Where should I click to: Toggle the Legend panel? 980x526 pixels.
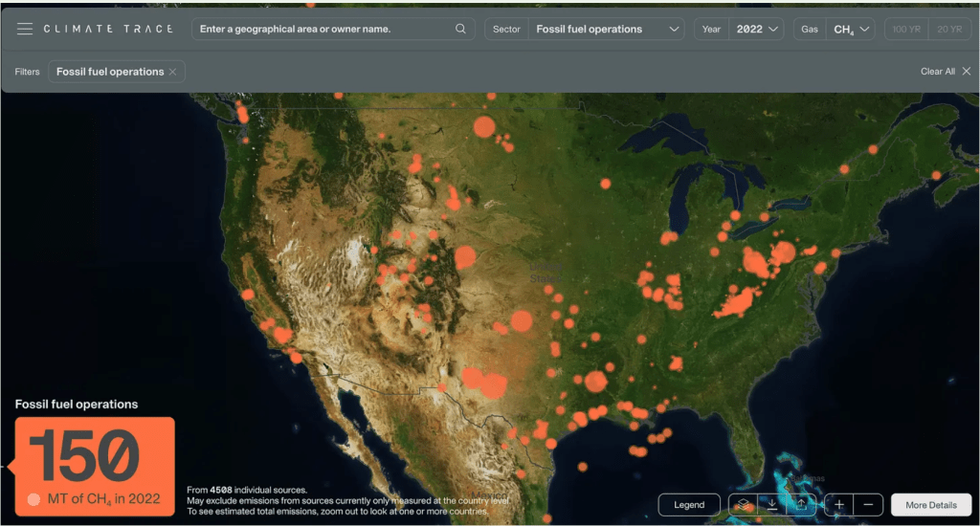coord(689,504)
